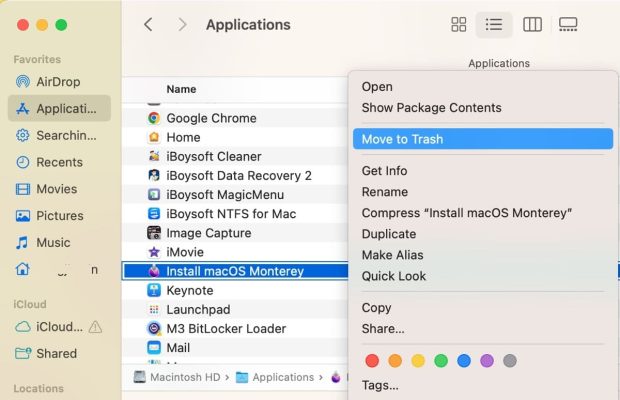The width and height of the screenshot is (620, 400).
Task: Select the Home row name
Action: pyautogui.click(x=183, y=137)
